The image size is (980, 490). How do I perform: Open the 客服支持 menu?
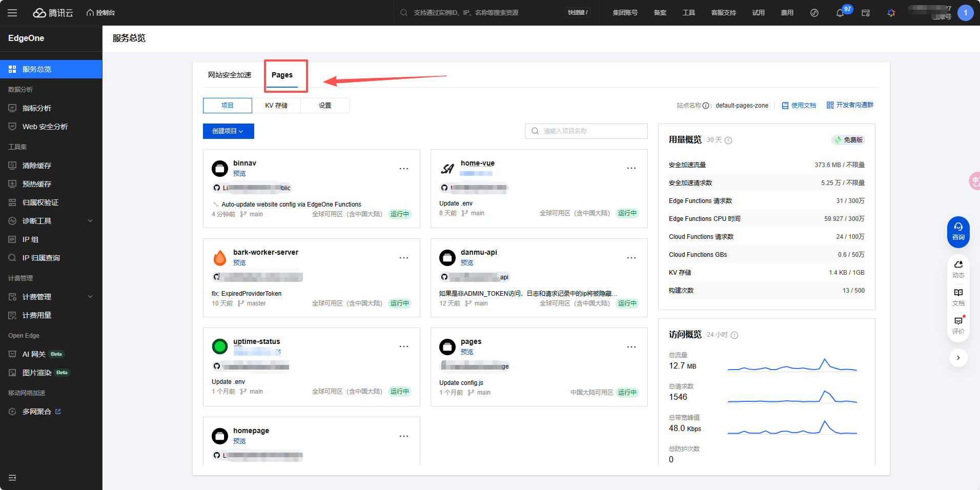[723, 13]
